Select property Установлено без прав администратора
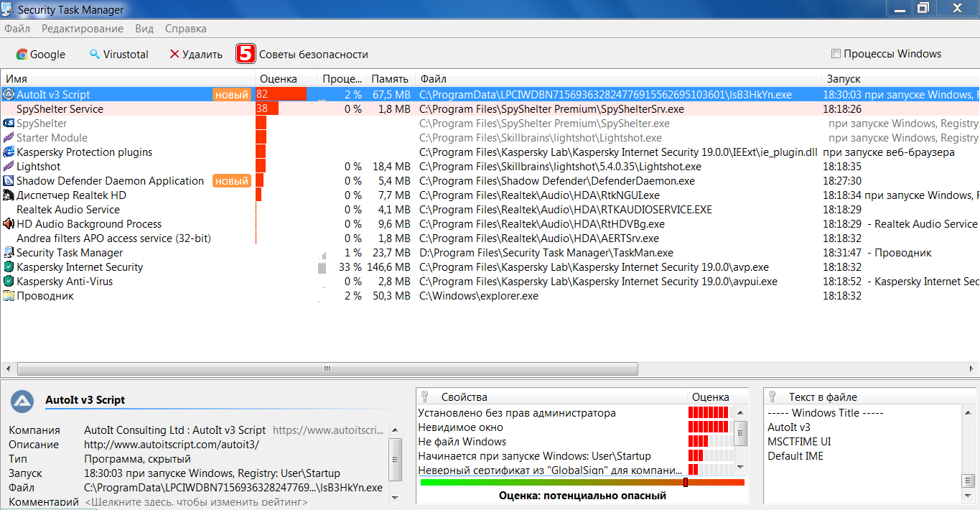The width and height of the screenshot is (980, 510). click(x=517, y=413)
